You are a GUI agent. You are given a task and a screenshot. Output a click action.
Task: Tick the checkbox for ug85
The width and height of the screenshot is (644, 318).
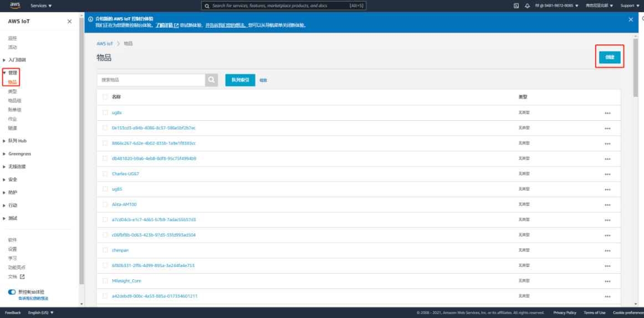tap(105, 189)
